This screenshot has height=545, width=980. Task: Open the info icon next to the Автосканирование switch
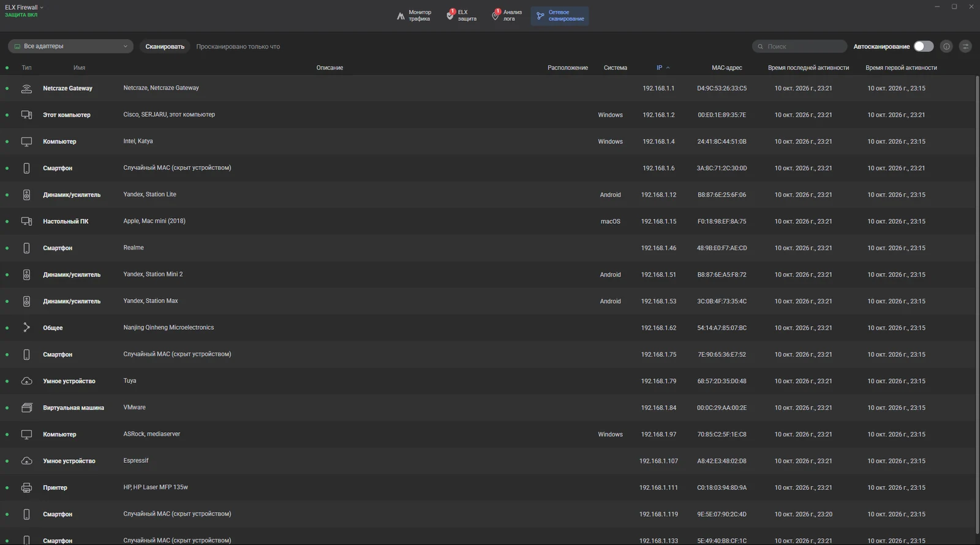click(946, 47)
